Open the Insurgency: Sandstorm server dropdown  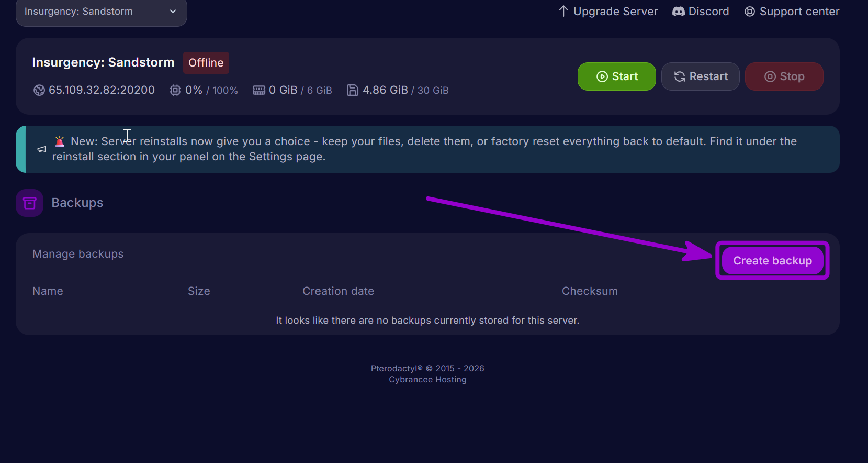tap(102, 12)
